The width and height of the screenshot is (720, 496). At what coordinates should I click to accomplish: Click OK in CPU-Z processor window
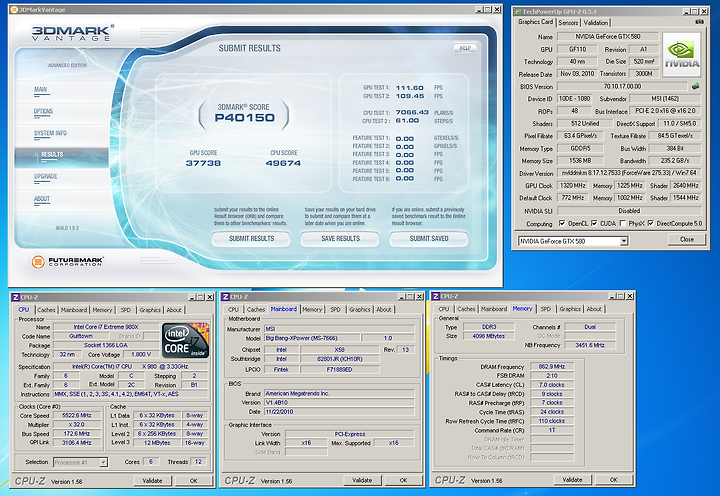[193, 481]
